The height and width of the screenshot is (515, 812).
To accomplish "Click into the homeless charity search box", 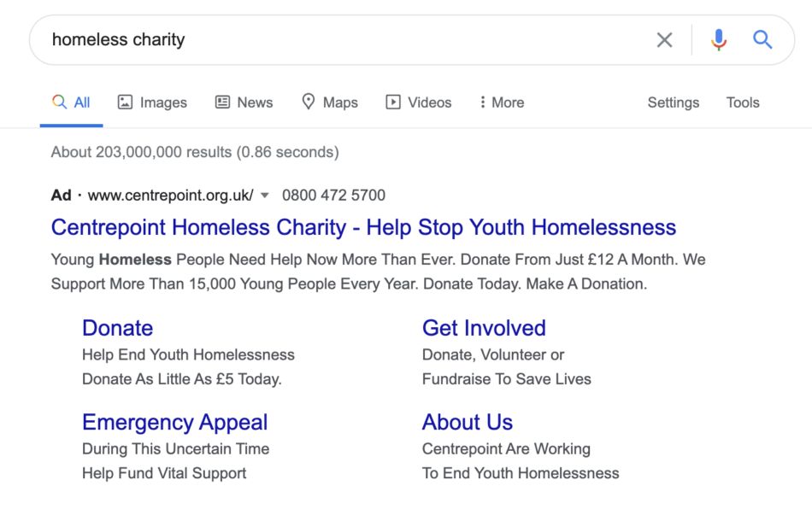I will [x=342, y=39].
